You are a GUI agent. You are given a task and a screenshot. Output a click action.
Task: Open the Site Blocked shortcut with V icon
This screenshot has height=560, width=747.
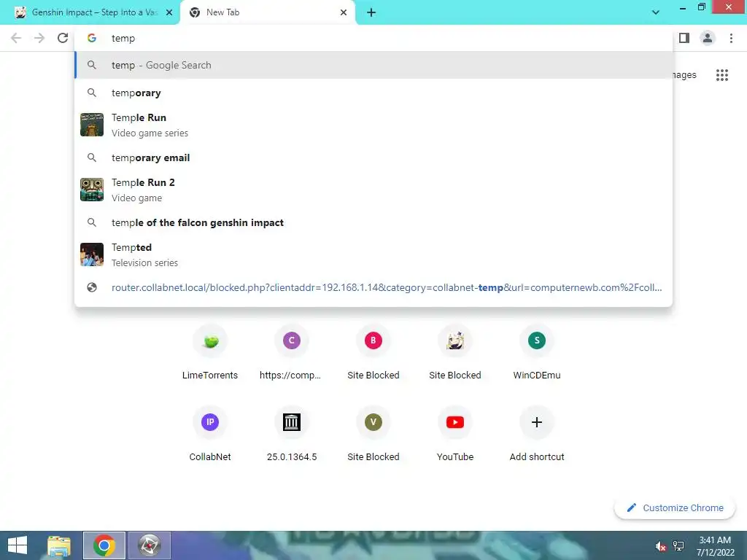click(x=373, y=434)
